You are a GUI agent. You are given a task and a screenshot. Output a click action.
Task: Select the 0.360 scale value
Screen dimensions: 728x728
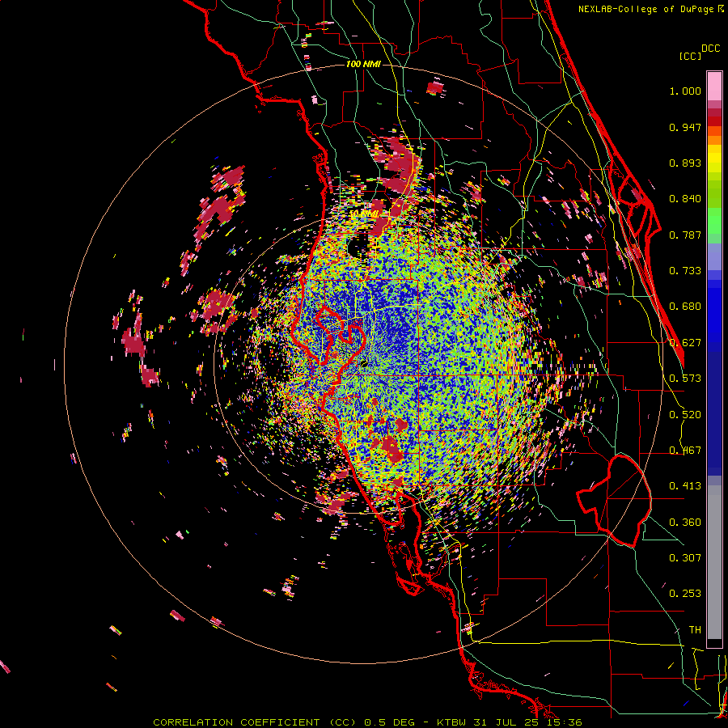685,523
